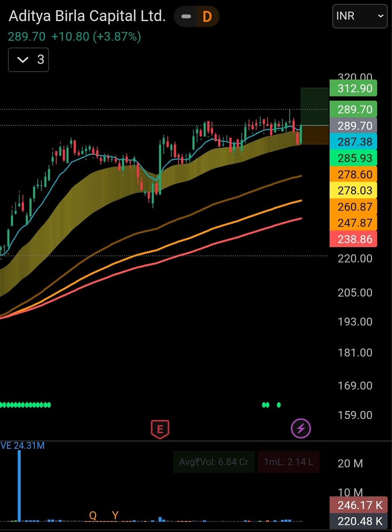Click the 20 M volume axis label
The width and height of the screenshot is (392, 532).
pyautogui.click(x=350, y=464)
